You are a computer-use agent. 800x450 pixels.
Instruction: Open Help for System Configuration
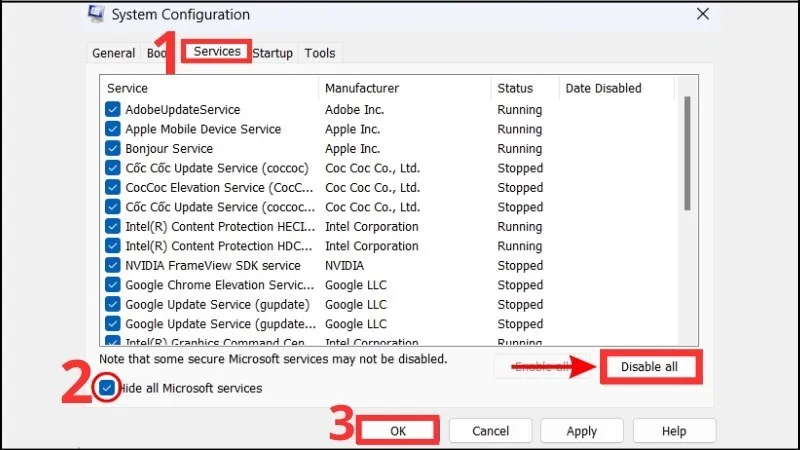(673, 431)
